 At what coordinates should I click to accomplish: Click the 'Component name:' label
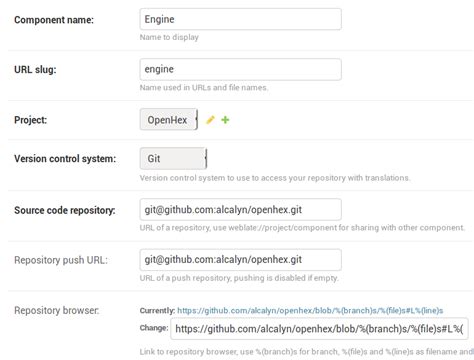click(x=54, y=20)
